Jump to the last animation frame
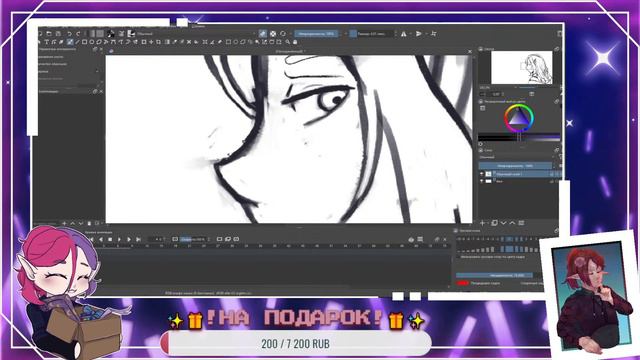This screenshot has width=640, height=360. click(138, 239)
